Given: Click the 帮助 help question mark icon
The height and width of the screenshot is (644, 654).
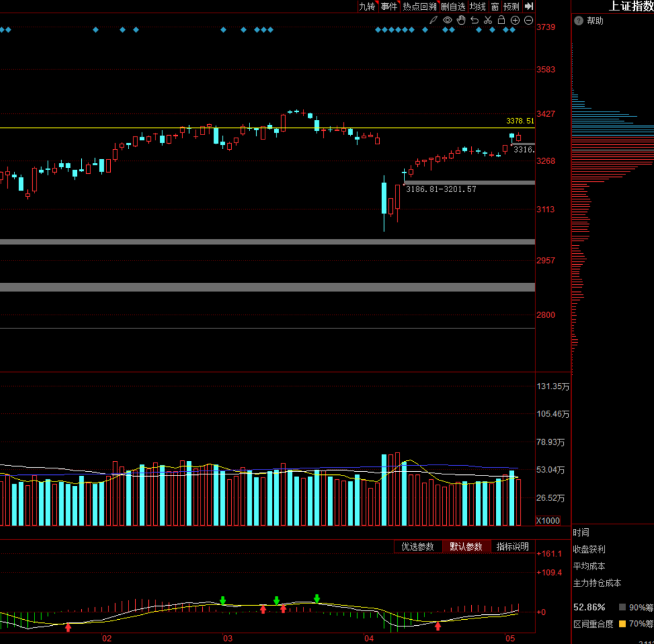Looking at the screenshot, I should [x=578, y=21].
